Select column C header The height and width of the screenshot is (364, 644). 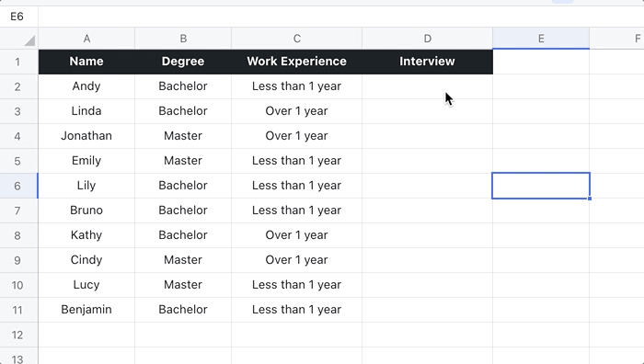(x=296, y=39)
